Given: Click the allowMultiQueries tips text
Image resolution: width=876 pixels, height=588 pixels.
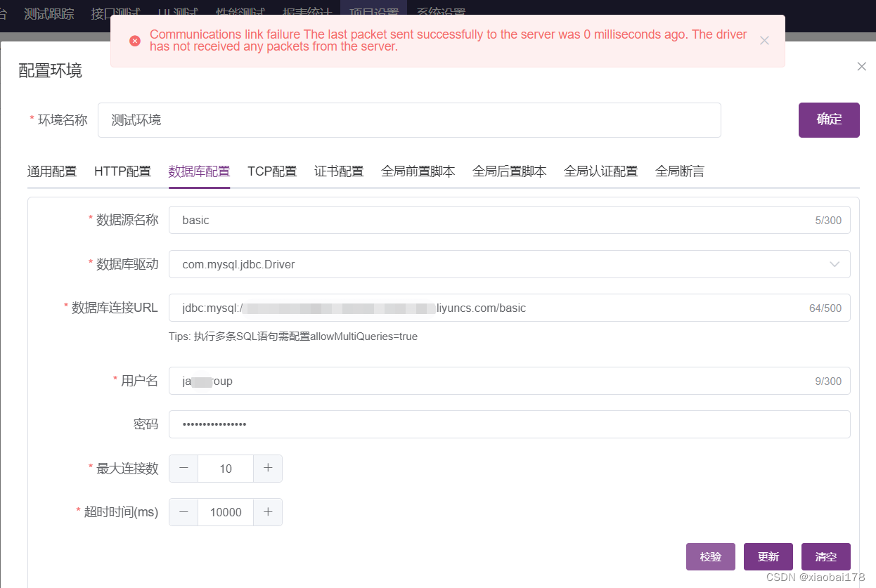Looking at the screenshot, I should click(x=293, y=337).
